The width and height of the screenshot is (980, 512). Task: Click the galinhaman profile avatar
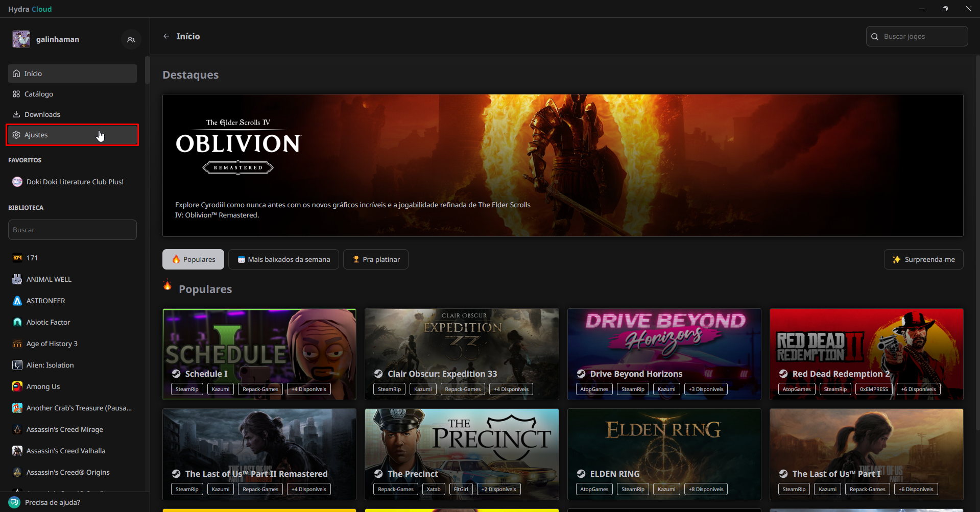[21, 39]
